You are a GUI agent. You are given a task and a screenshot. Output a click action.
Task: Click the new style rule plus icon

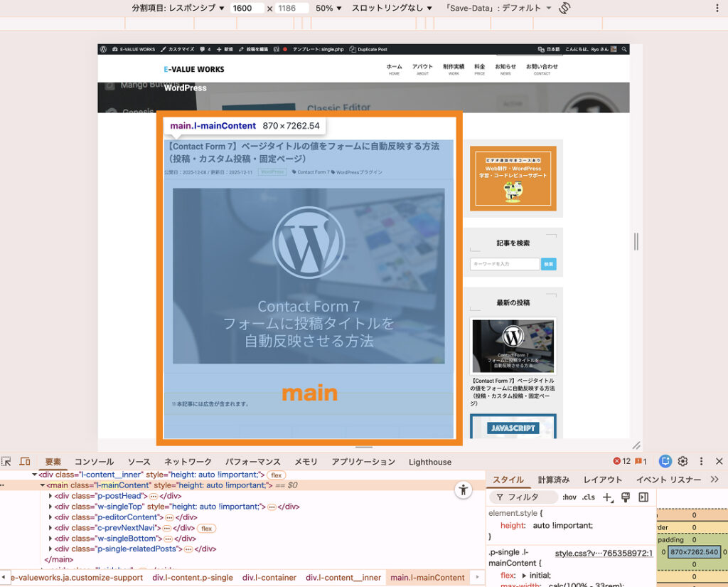pos(607,497)
